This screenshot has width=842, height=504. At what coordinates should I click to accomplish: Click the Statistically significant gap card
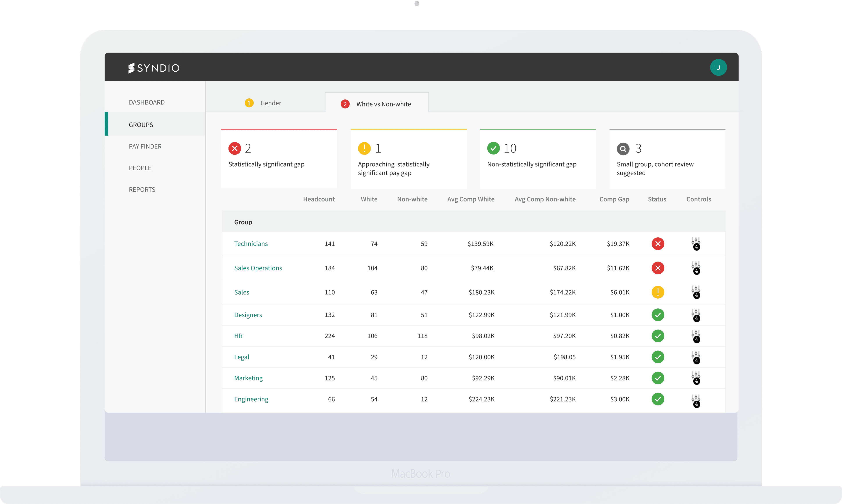click(x=278, y=159)
